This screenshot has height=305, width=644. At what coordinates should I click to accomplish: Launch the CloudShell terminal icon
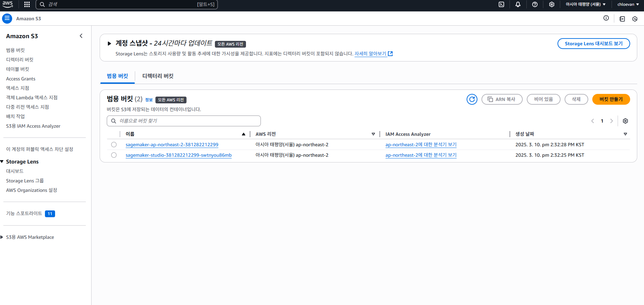[501, 4]
